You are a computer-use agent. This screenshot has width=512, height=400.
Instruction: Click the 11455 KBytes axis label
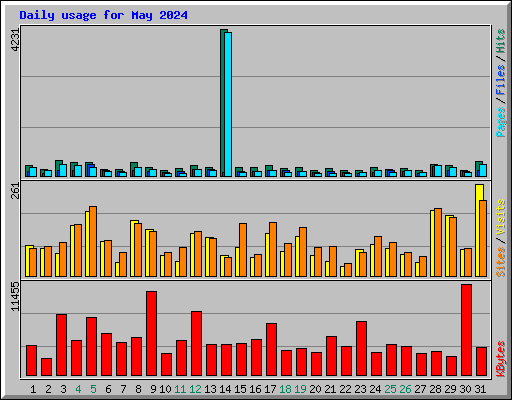tap(15, 296)
